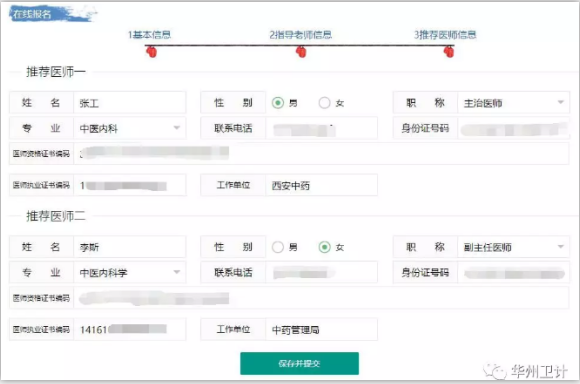Click the 工作单位 field with 中药管理局
The image size is (580, 384).
[x=321, y=329]
